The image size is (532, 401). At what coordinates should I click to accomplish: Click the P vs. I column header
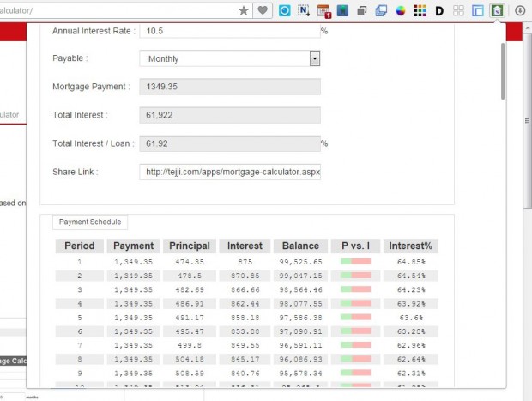[355, 246]
